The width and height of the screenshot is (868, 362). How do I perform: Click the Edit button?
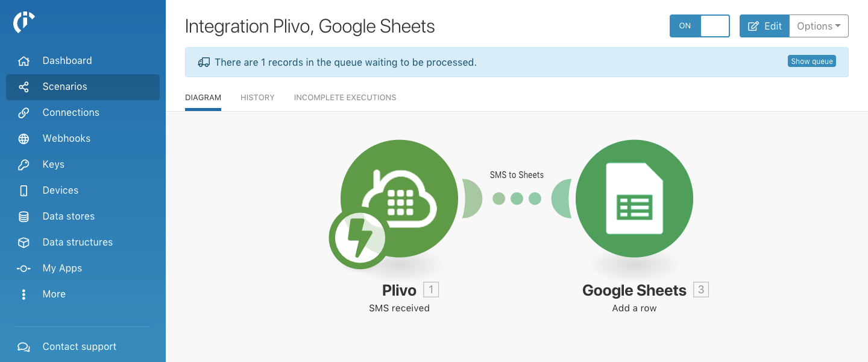(x=764, y=26)
